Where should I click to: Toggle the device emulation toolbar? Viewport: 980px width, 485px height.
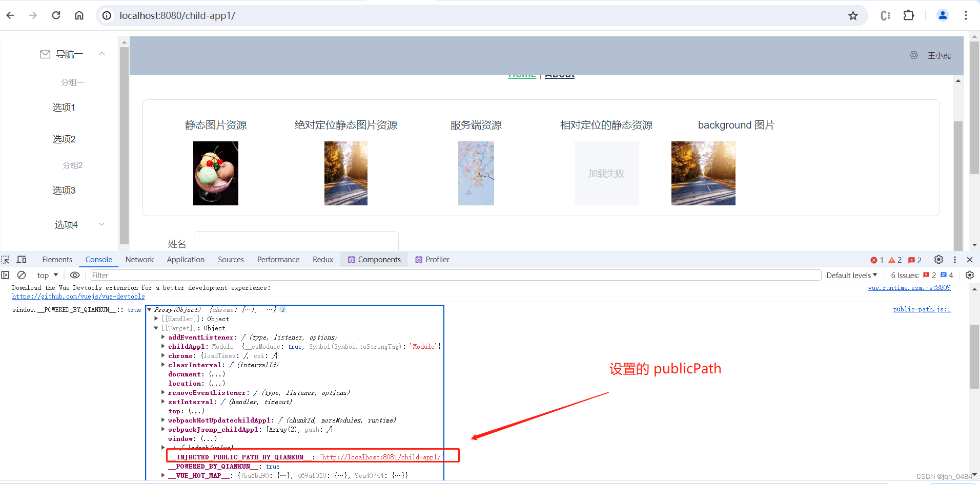[x=21, y=260]
